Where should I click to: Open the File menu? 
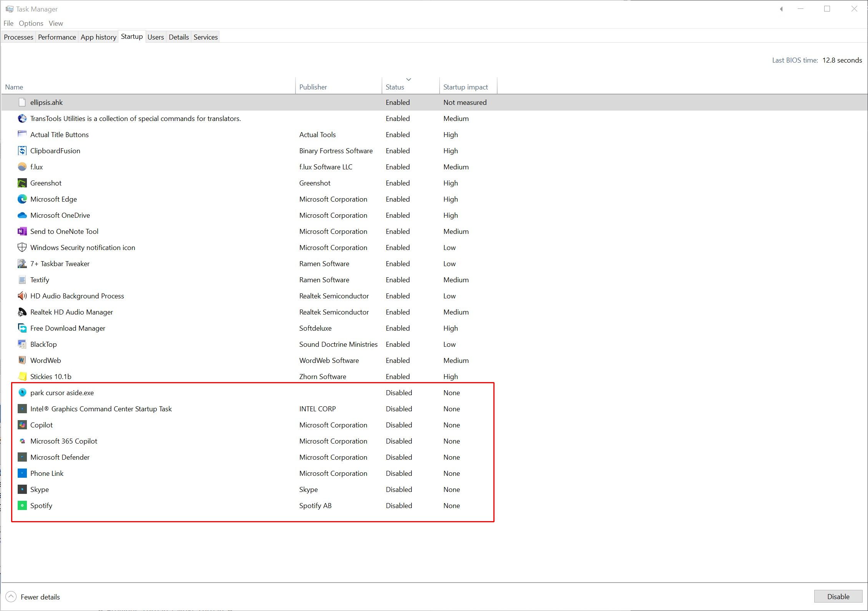point(8,23)
